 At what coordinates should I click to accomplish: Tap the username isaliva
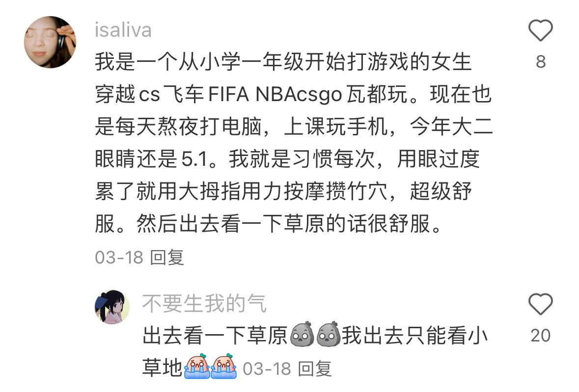coord(123,30)
